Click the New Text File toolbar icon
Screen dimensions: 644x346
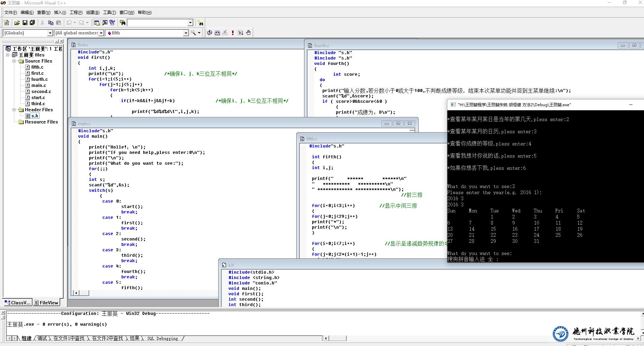(x=6, y=23)
